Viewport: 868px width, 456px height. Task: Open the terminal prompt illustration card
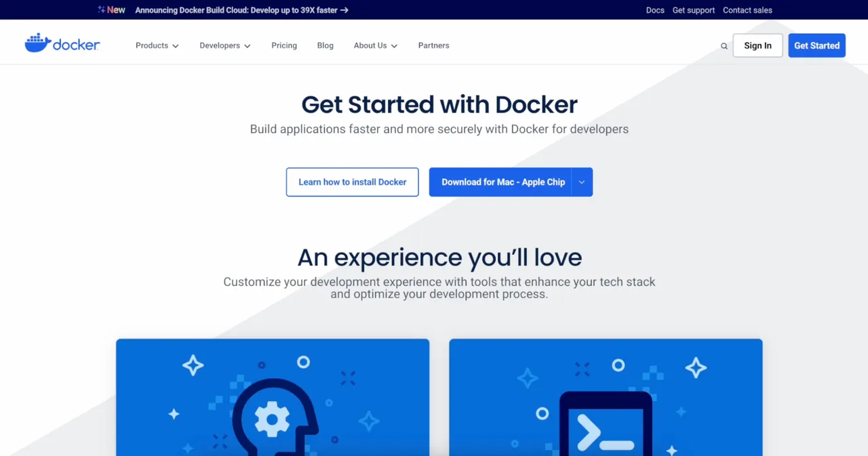pyautogui.click(x=606, y=397)
